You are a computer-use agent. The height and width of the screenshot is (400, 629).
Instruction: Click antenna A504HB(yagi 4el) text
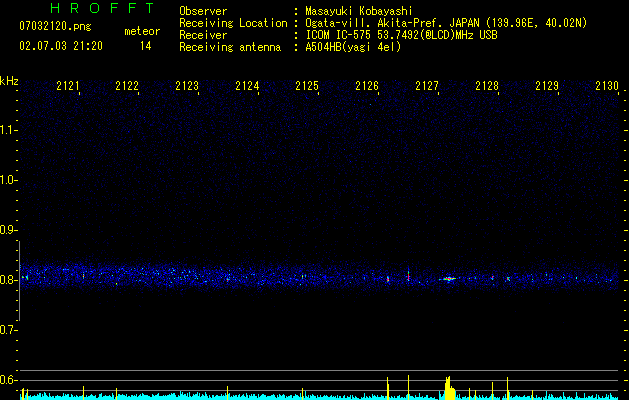tap(353, 47)
